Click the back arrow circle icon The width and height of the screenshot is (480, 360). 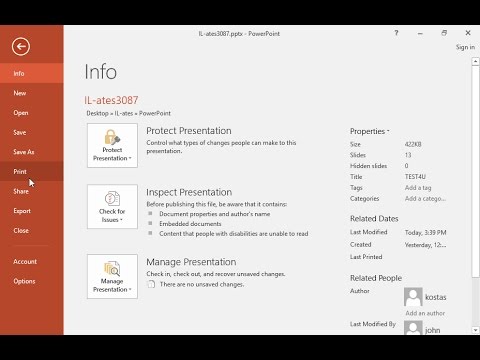pos(21,46)
